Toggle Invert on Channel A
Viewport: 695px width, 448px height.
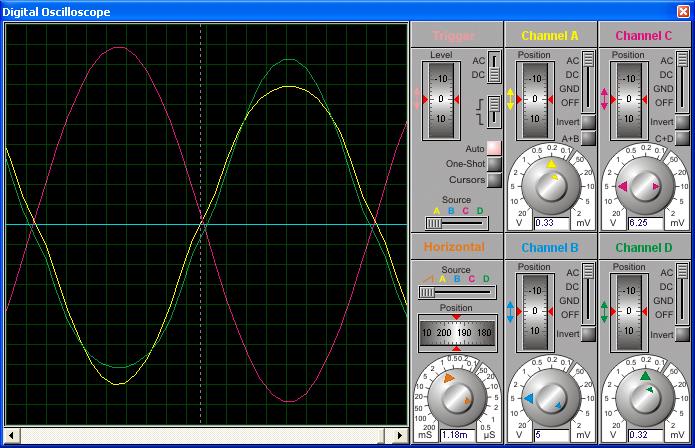coord(588,122)
